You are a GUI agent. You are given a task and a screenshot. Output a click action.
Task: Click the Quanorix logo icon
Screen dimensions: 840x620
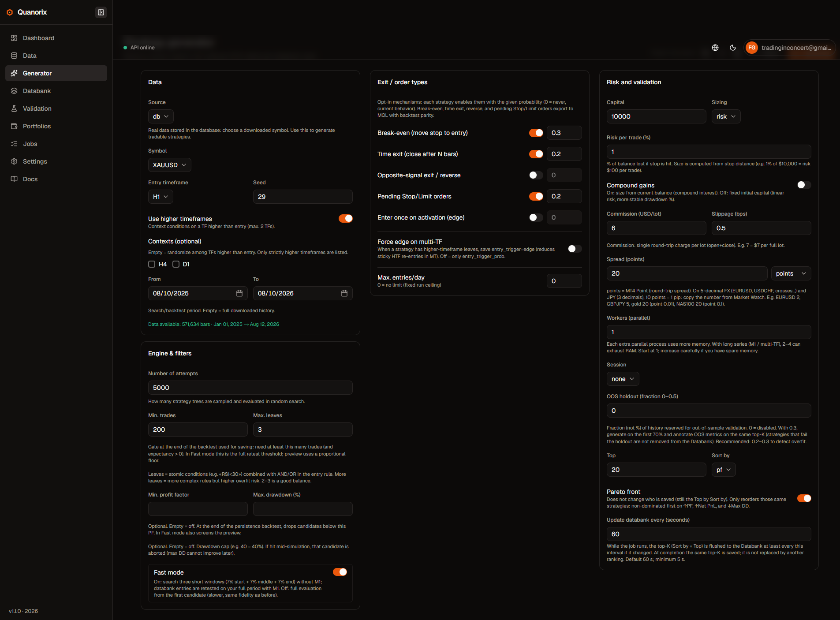coord(10,12)
